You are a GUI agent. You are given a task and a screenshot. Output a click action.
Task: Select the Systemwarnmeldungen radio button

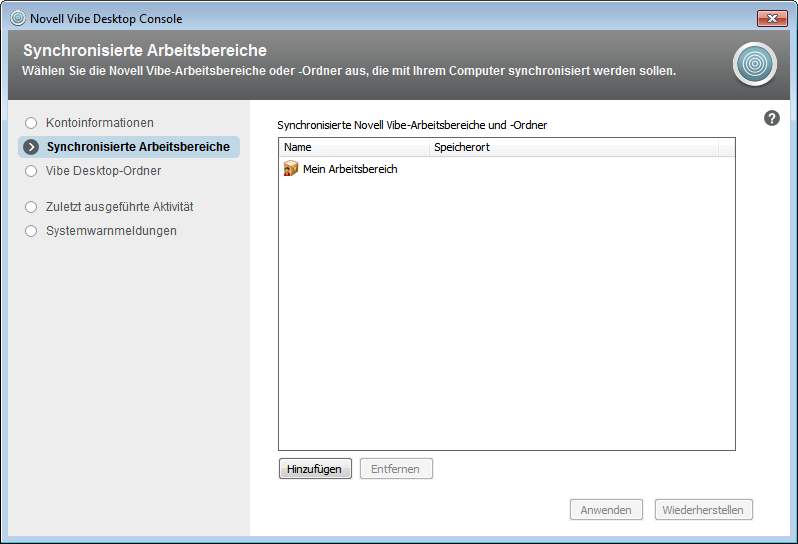tap(31, 231)
